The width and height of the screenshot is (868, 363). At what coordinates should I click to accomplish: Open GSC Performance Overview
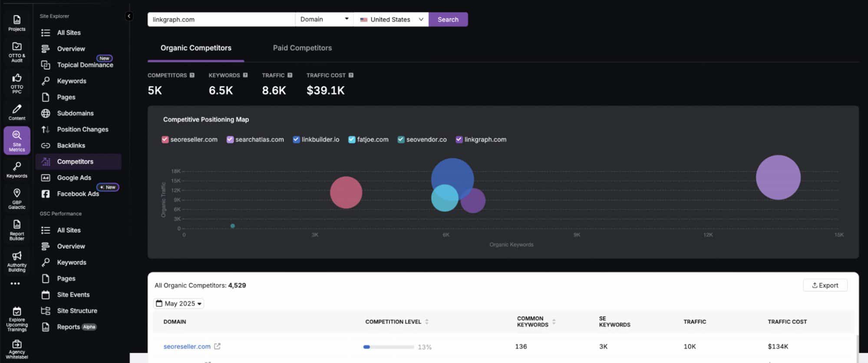pos(71,246)
